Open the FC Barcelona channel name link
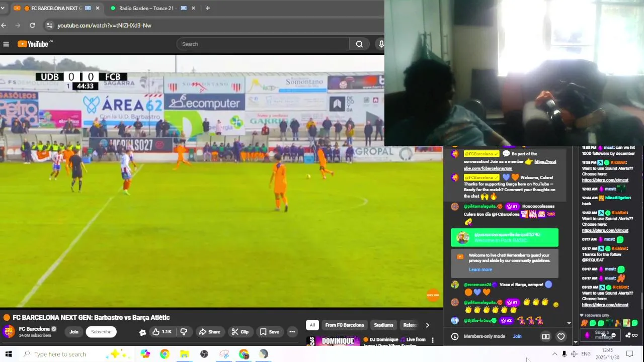 [x=34, y=329]
